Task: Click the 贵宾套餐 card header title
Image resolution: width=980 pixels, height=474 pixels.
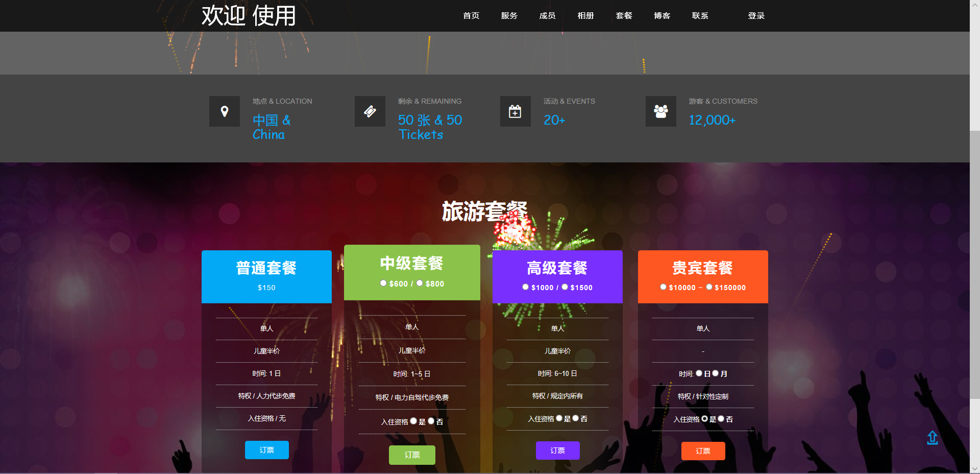Action: [703, 268]
